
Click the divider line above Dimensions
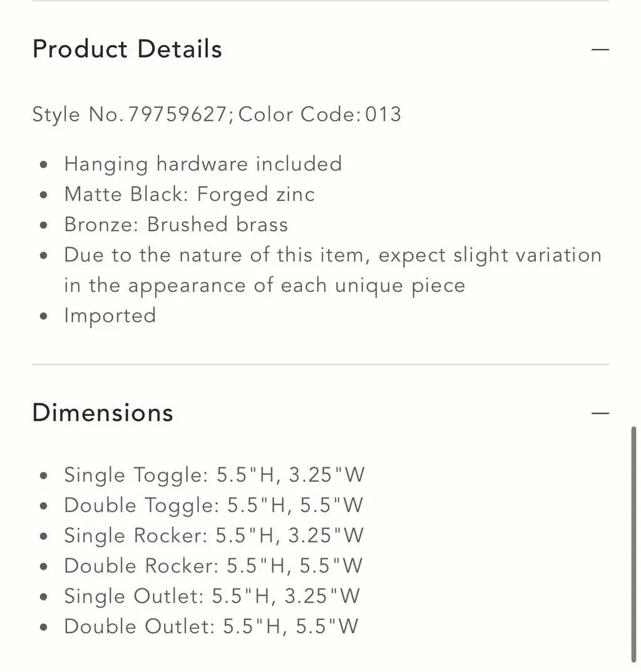(320, 364)
